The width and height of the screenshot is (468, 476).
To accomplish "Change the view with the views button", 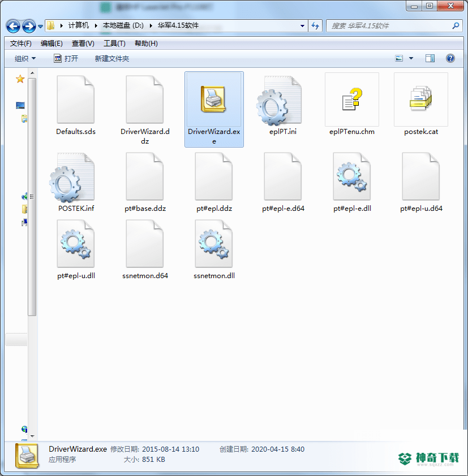I will pyautogui.click(x=399, y=58).
